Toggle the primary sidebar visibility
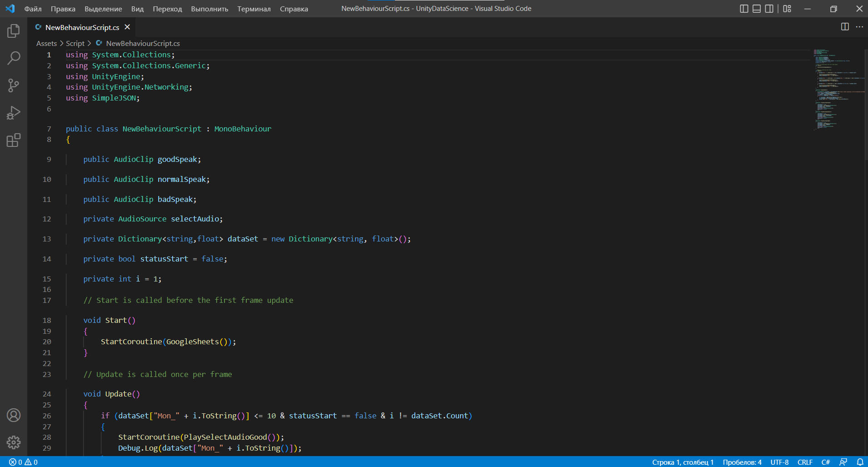 [744, 8]
